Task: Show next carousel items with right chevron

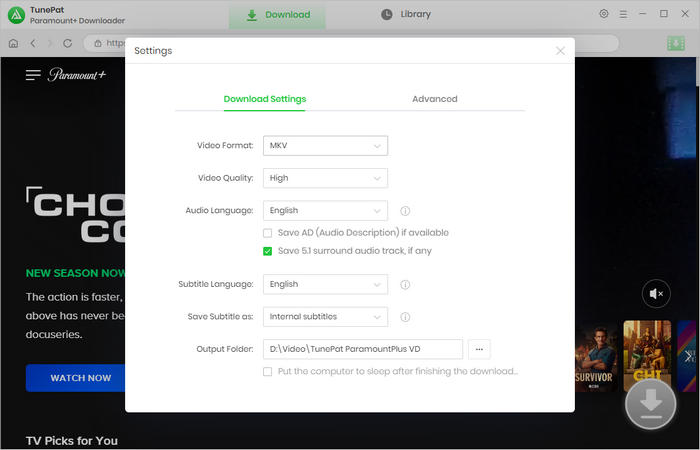Action: [x=688, y=356]
